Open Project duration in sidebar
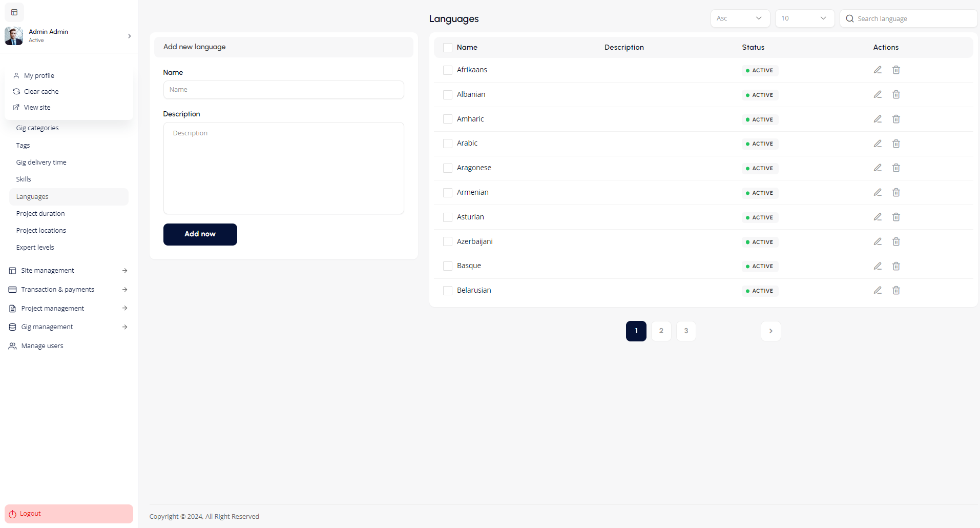Viewport: 980px width, 528px height. 40,213
